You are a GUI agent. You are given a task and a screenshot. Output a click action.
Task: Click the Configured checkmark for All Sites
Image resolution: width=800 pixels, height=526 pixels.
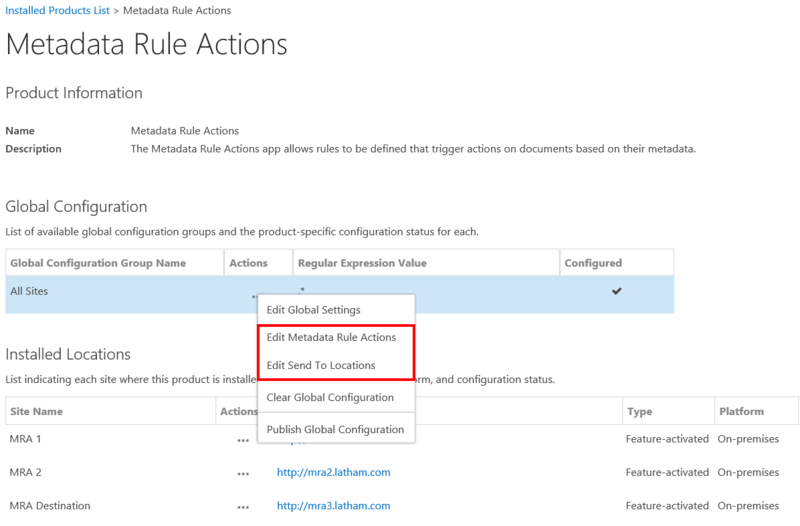[616, 291]
